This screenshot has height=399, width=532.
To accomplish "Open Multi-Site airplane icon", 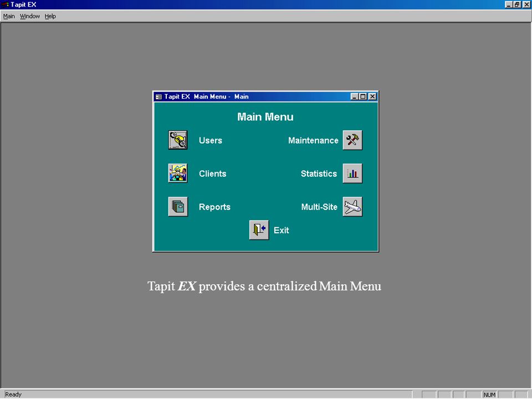I will (352, 206).
